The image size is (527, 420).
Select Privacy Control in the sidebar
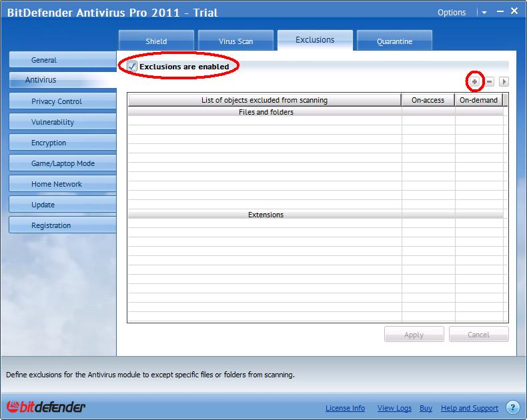[57, 101]
